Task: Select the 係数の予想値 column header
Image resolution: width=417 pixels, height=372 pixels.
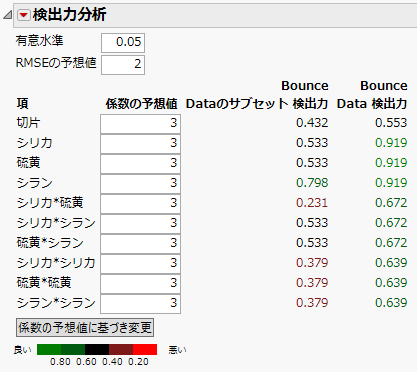Action: (141, 104)
